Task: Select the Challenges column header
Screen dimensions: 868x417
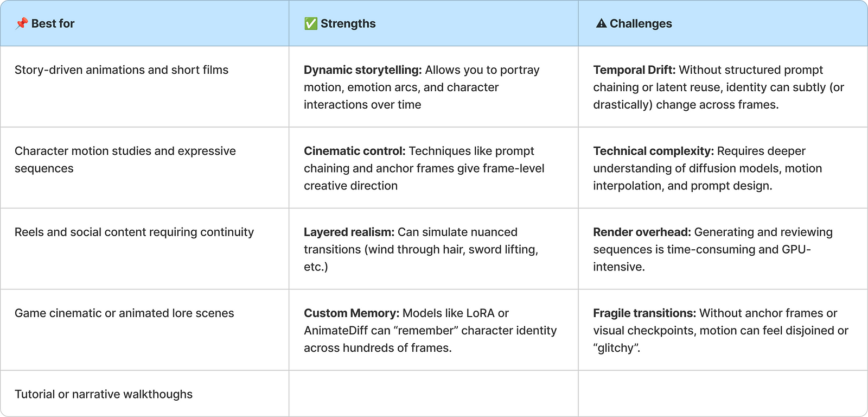Action: [x=641, y=23]
